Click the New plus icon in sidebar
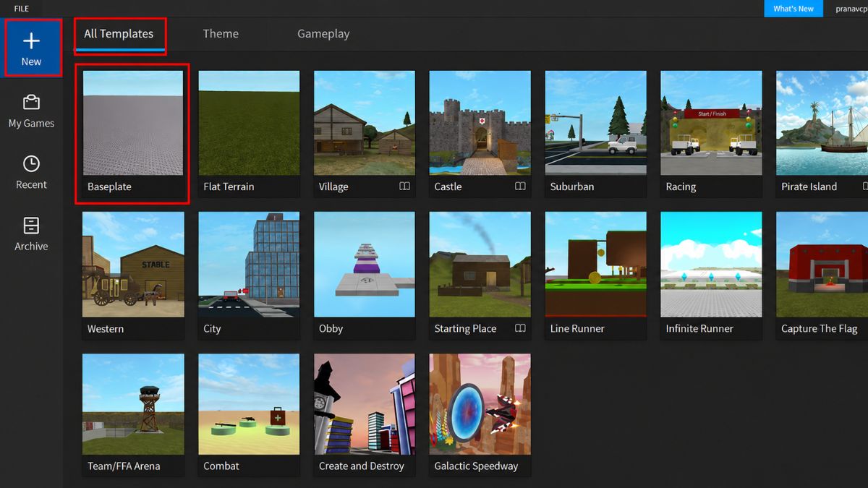This screenshot has width=868, height=488. (x=31, y=40)
